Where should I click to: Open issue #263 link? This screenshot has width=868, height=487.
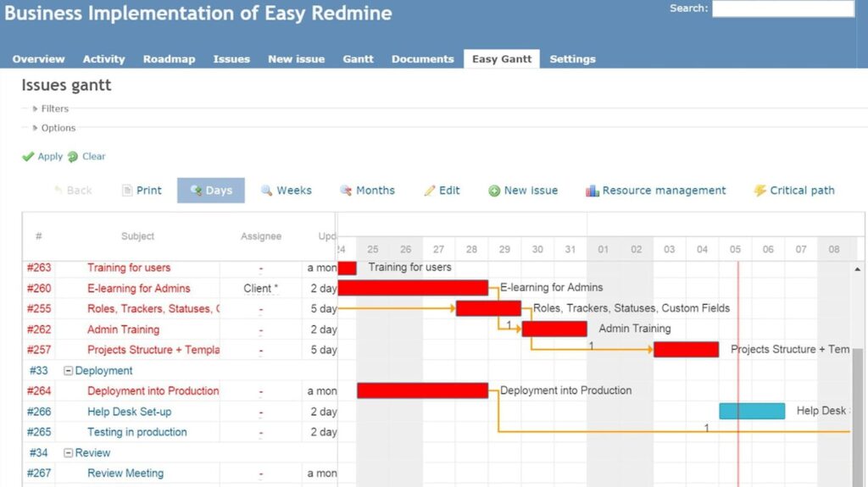click(x=39, y=268)
